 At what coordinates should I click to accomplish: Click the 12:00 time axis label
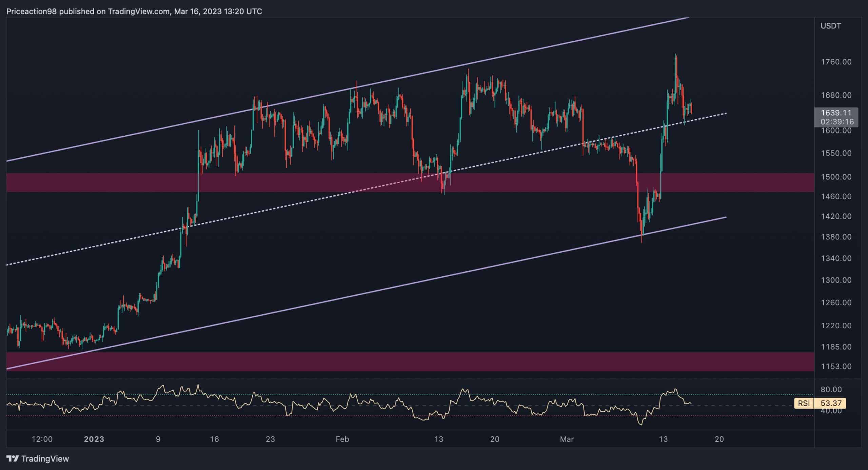42,439
